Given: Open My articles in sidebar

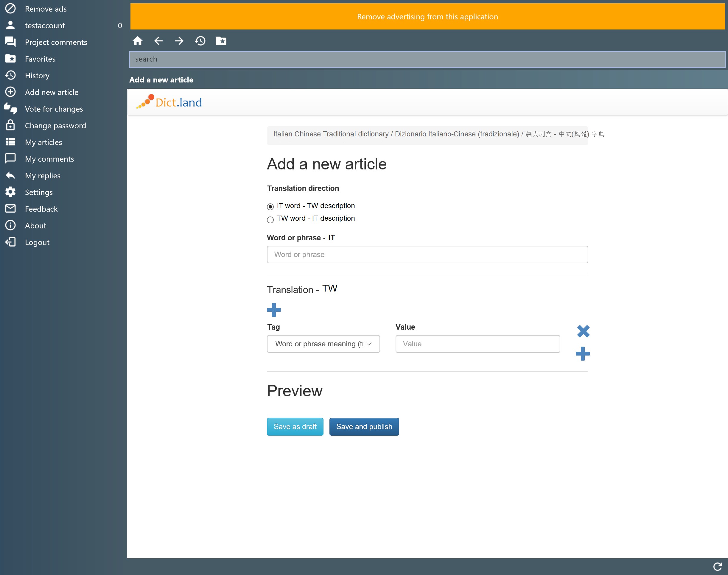Looking at the screenshot, I should [43, 142].
